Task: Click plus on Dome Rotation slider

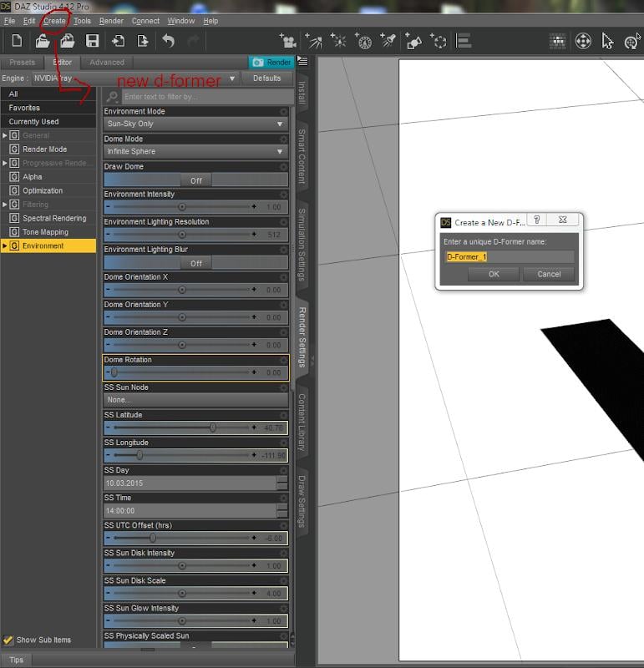Action: tap(254, 372)
